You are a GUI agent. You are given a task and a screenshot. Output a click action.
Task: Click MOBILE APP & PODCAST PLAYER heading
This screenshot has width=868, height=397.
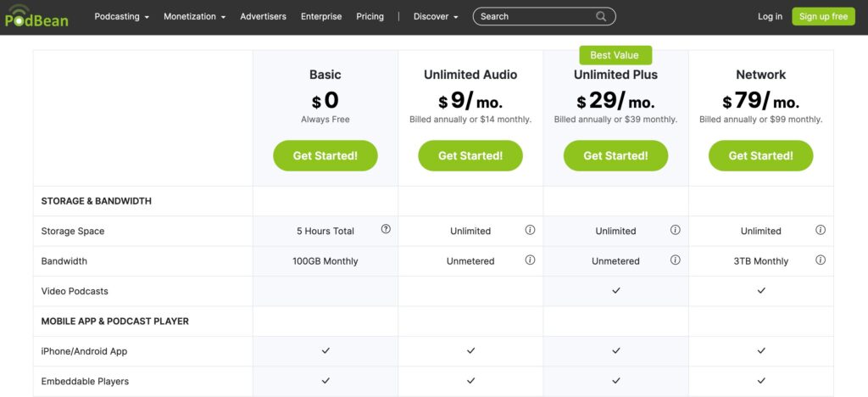(115, 322)
